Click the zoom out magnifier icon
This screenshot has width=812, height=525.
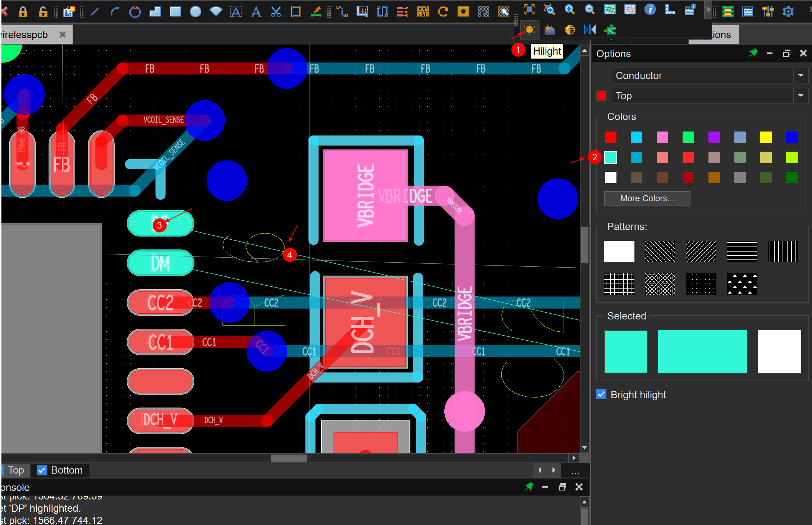pos(589,10)
